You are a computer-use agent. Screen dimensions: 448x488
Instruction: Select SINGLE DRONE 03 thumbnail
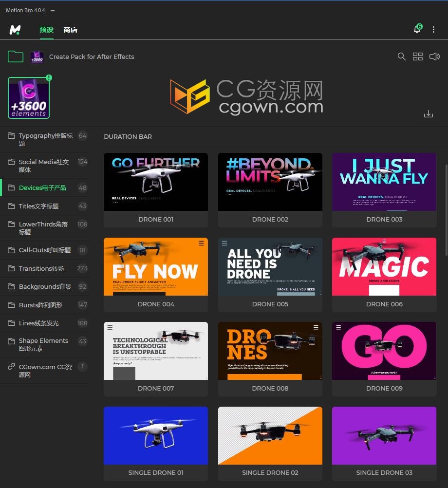[x=384, y=435]
